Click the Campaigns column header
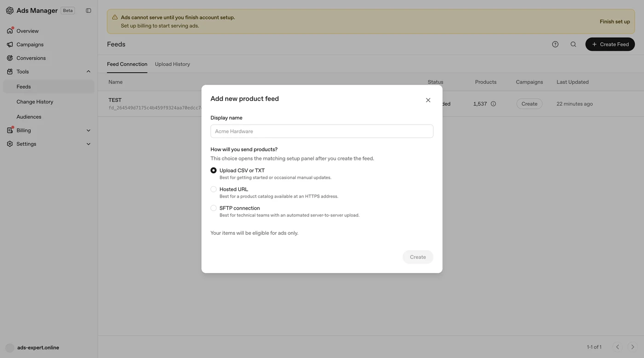 tap(529, 82)
